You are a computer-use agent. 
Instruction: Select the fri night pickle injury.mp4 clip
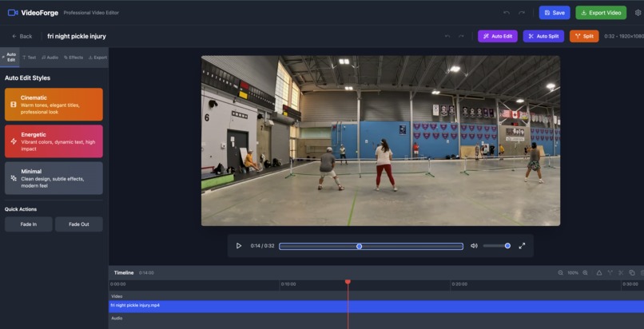[376, 306]
